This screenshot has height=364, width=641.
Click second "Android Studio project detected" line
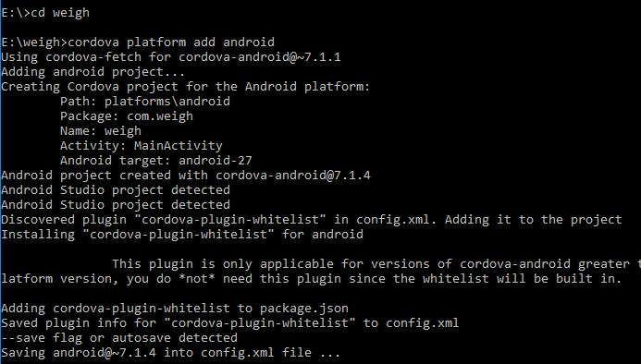[x=116, y=205]
